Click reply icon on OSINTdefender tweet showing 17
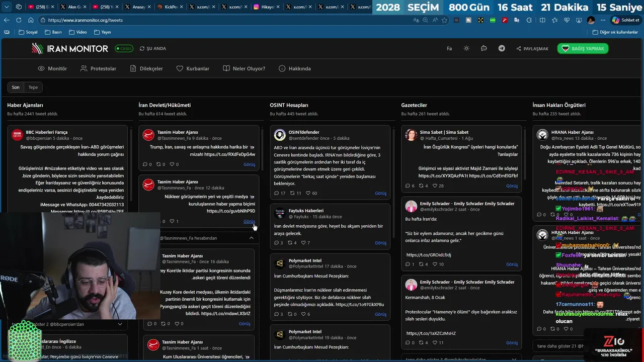 (280, 193)
